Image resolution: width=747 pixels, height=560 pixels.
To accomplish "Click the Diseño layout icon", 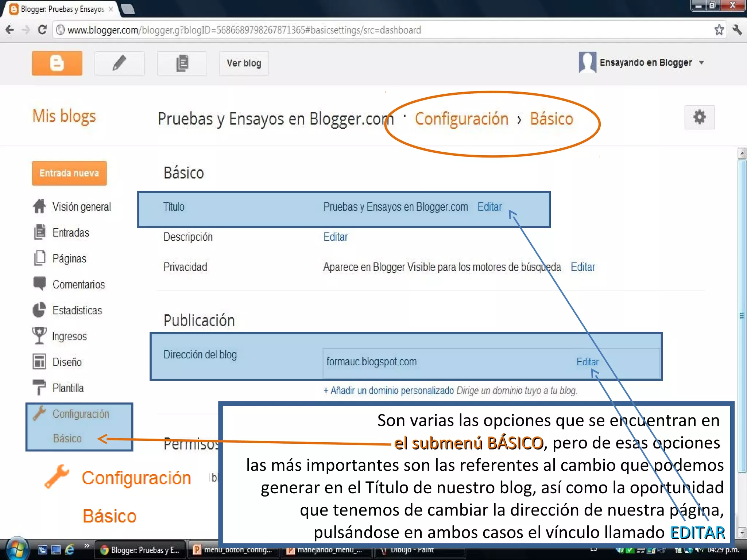I will click(39, 361).
